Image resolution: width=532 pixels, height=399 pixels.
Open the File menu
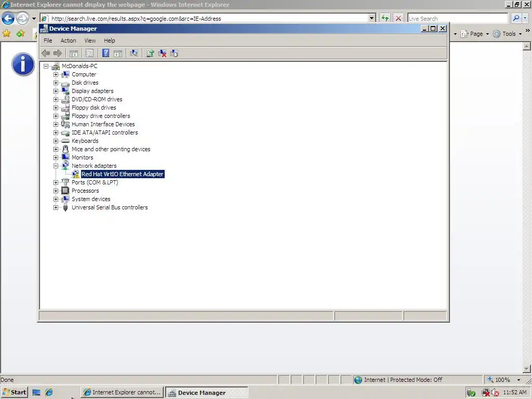pyautogui.click(x=48, y=41)
